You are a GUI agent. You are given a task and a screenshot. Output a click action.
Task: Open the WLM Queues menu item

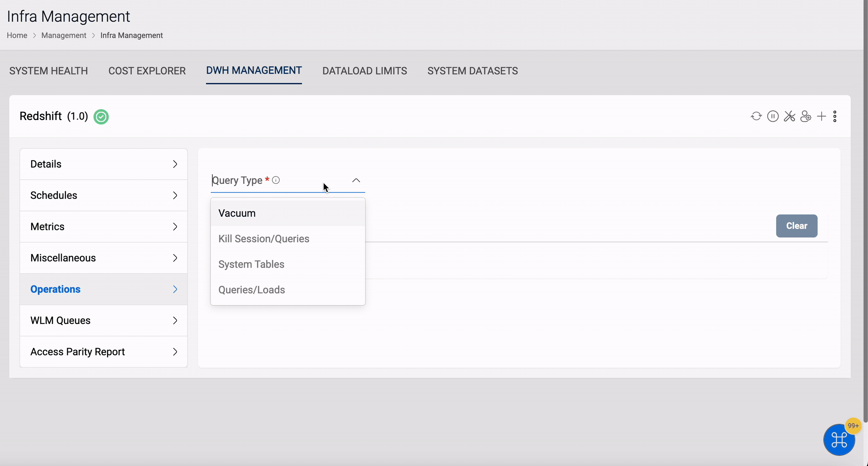click(104, 321)
